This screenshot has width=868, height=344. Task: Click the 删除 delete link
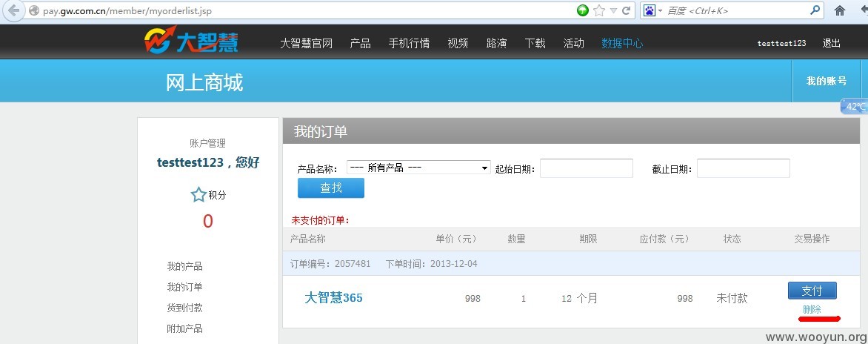pos(812,309)
